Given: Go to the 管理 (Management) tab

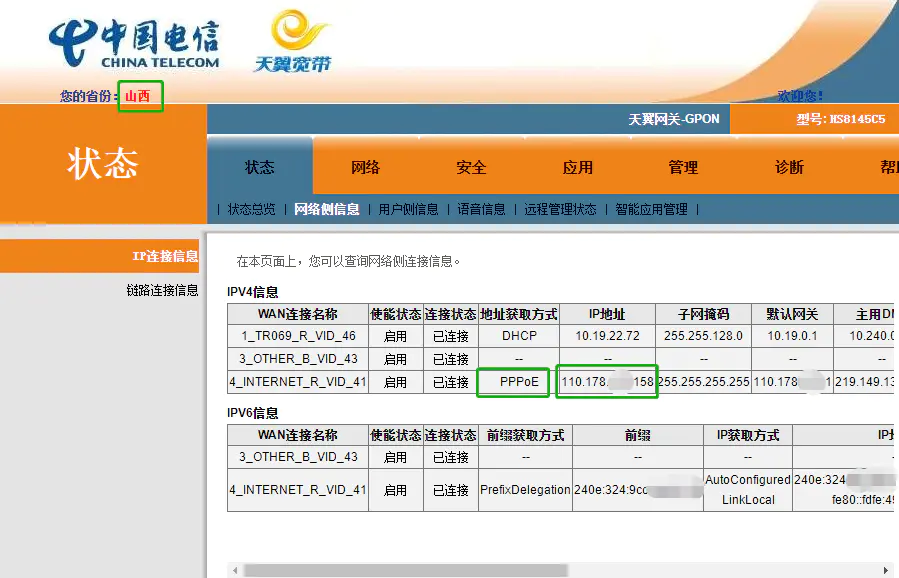Looking at the screenshot, I should click(x=683, y=168).
